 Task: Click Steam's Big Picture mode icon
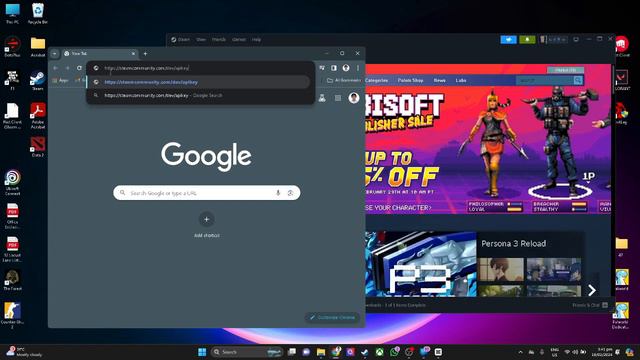click(x=576, y=40)
